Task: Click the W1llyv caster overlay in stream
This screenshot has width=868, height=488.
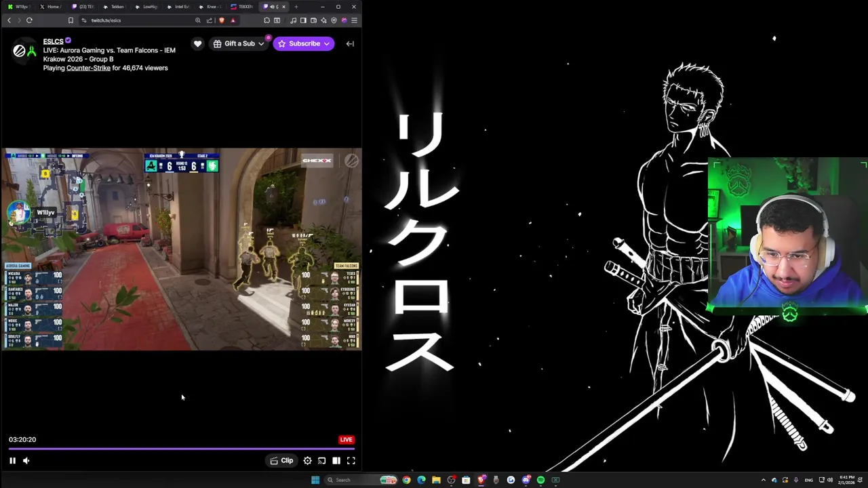Action: (x=33, y=212)
